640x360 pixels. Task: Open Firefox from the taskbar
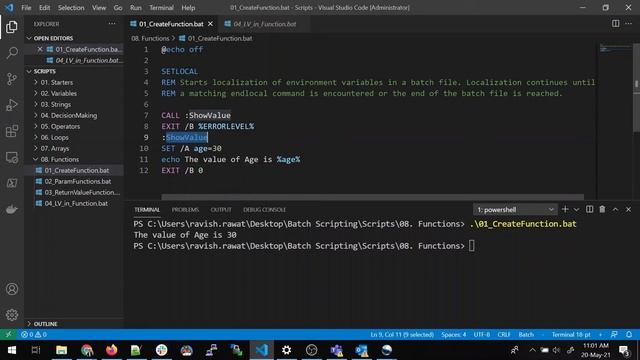click(x=111, y=350)
